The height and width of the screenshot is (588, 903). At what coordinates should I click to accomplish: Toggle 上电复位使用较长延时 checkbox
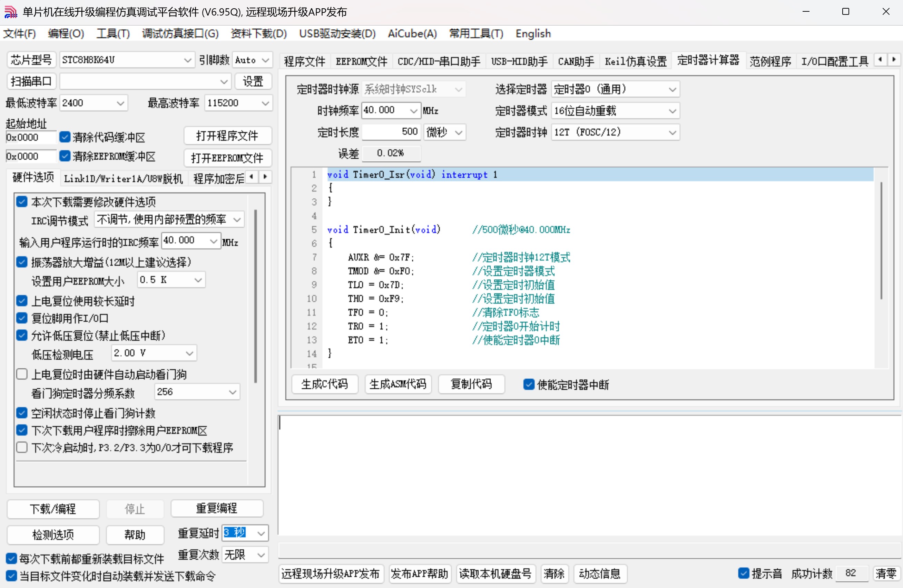[x=22, y=301]
